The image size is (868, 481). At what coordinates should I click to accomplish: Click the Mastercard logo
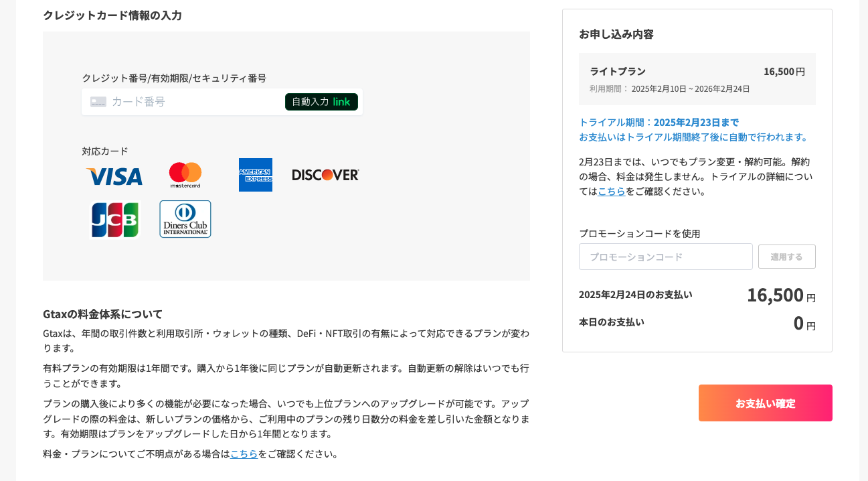(185, 175)
